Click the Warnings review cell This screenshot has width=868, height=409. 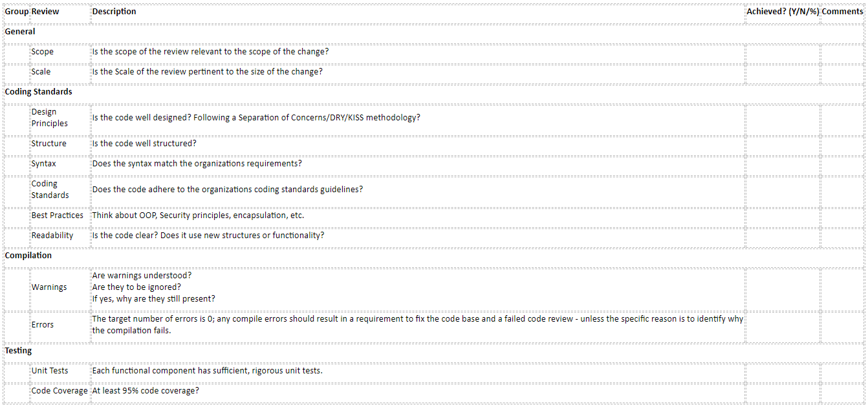49,287
